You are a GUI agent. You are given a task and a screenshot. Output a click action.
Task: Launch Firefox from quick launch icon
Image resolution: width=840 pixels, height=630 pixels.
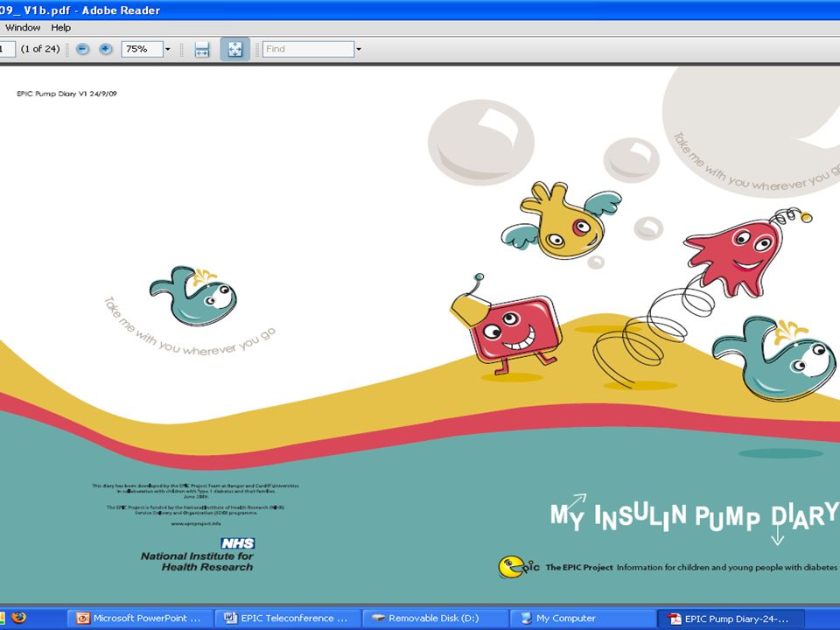coord(18,618)
